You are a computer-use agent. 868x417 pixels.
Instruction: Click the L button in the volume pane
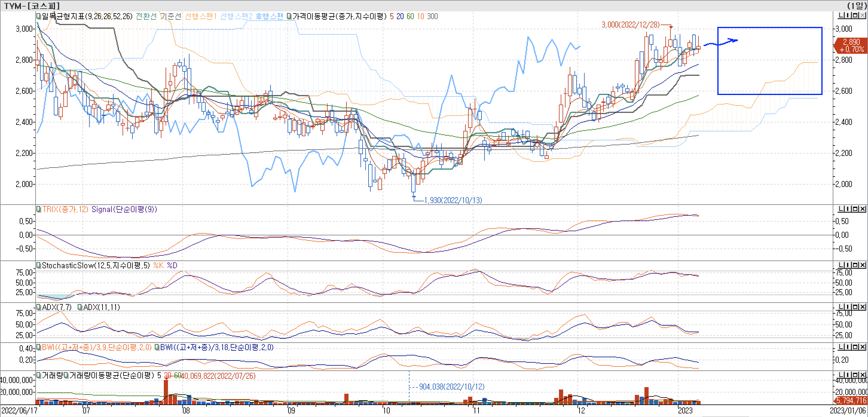(x=841, y=375)
